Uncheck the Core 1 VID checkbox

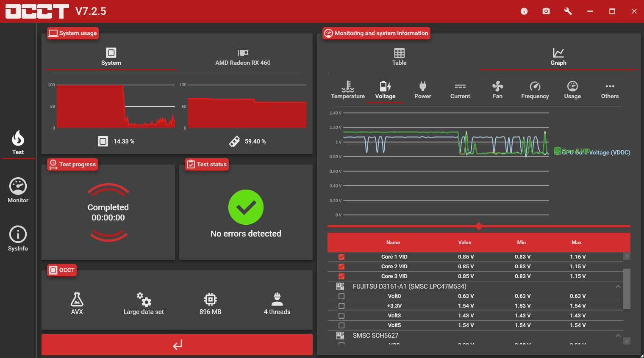[341, 257]
